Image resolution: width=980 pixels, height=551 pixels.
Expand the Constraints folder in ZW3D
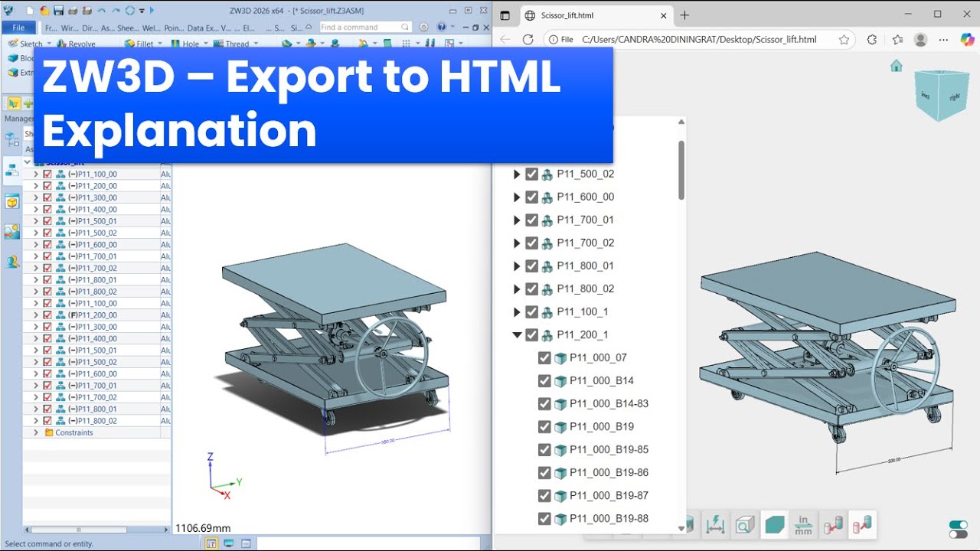(x=35, y=432)
